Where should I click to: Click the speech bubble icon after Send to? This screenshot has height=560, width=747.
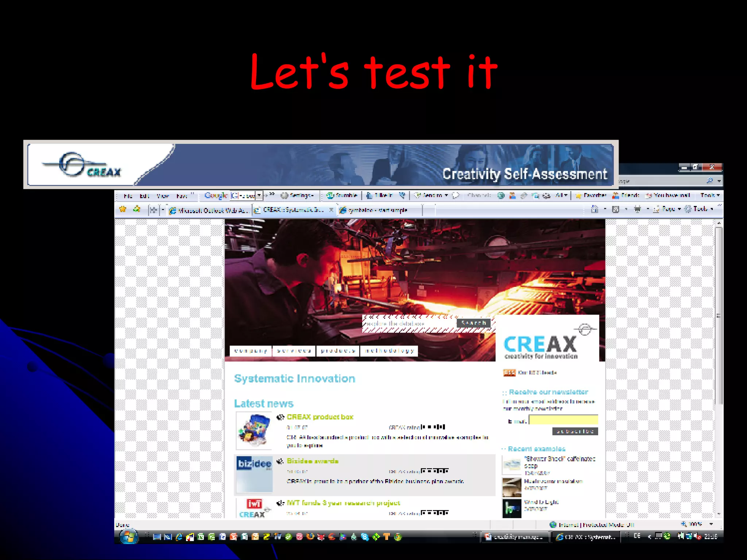click(x=455, y=195)
